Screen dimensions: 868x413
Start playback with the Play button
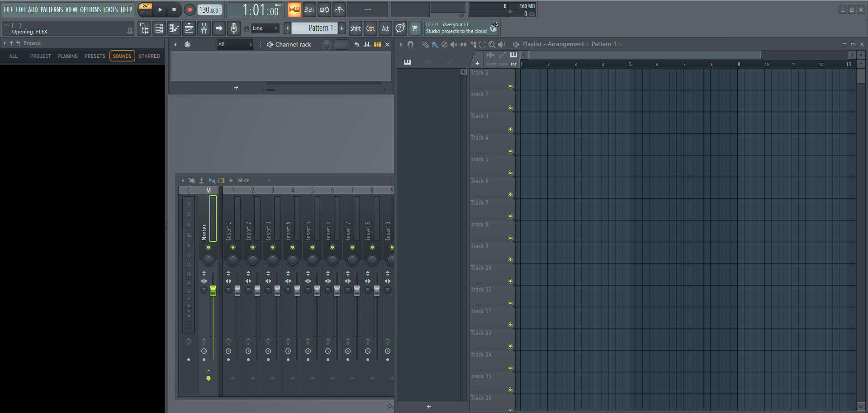pos(160,9)
